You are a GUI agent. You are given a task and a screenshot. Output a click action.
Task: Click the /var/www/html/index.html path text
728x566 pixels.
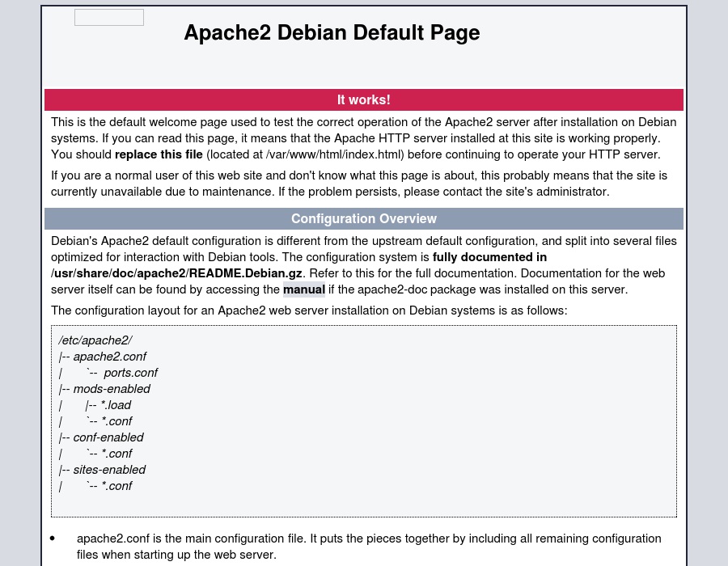tap(335, 154)
